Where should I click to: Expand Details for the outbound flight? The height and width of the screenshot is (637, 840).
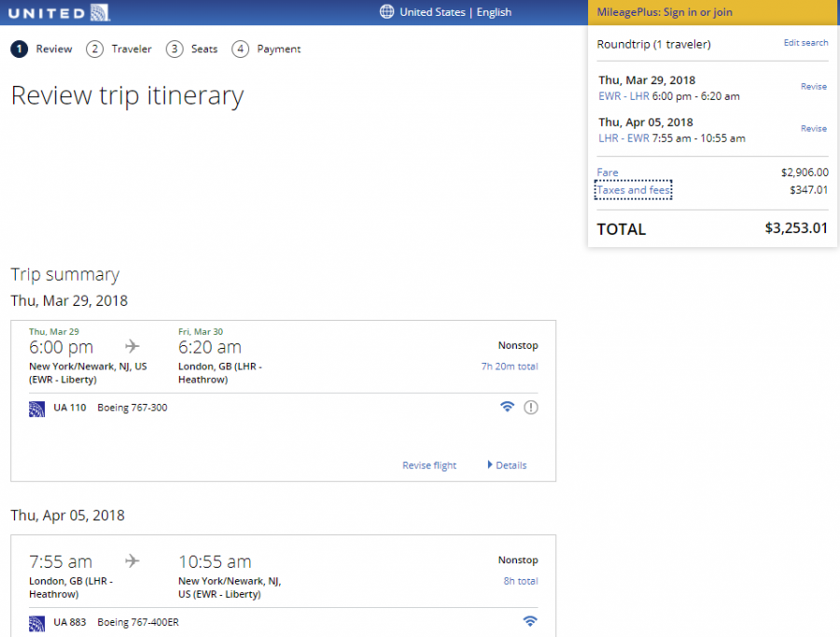click(507, 465)
